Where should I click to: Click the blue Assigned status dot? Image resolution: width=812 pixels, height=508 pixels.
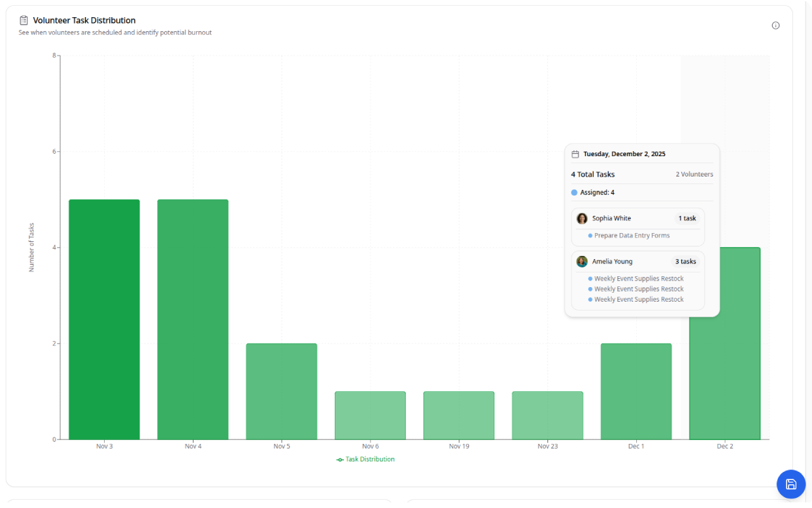[574, 192]
